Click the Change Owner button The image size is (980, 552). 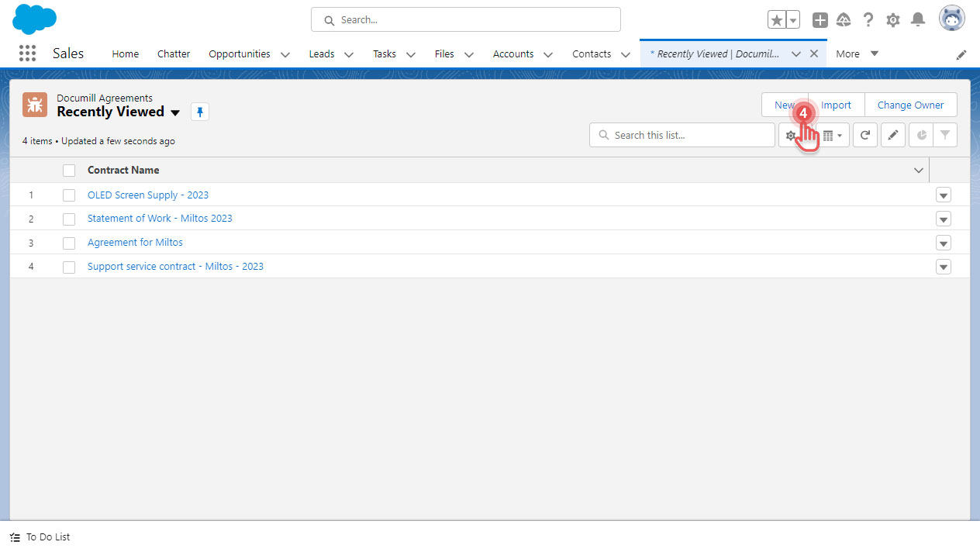tap(910, 105)
